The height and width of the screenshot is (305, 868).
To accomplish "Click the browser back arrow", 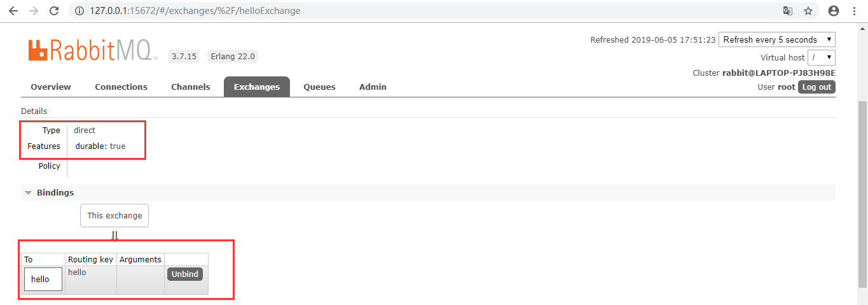I will 13,11.
